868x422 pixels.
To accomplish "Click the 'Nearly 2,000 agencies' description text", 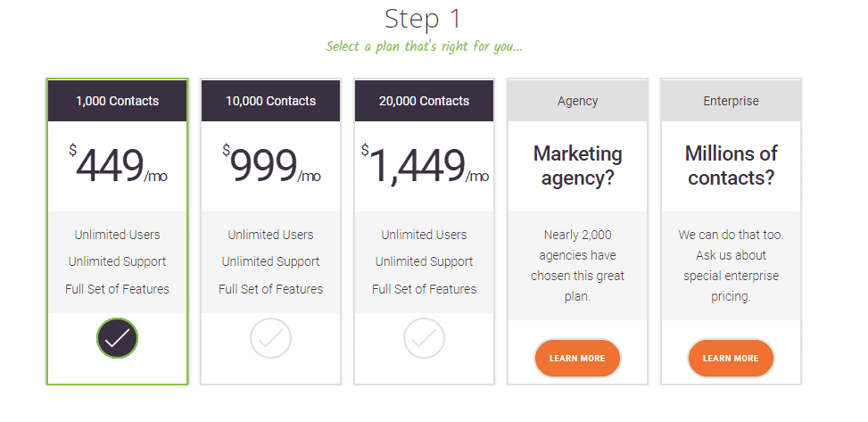I will pyautogui.click(x=577, y=266).
